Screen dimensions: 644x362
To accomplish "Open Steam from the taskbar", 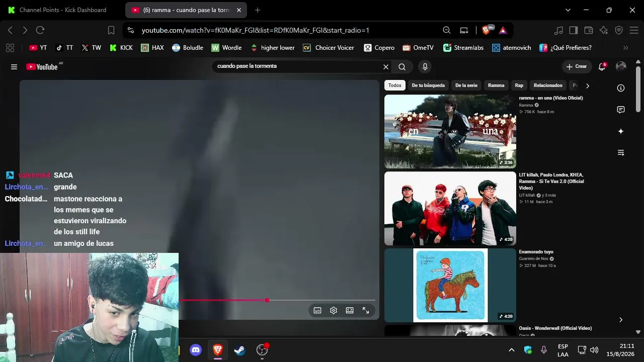I will 240,350.
